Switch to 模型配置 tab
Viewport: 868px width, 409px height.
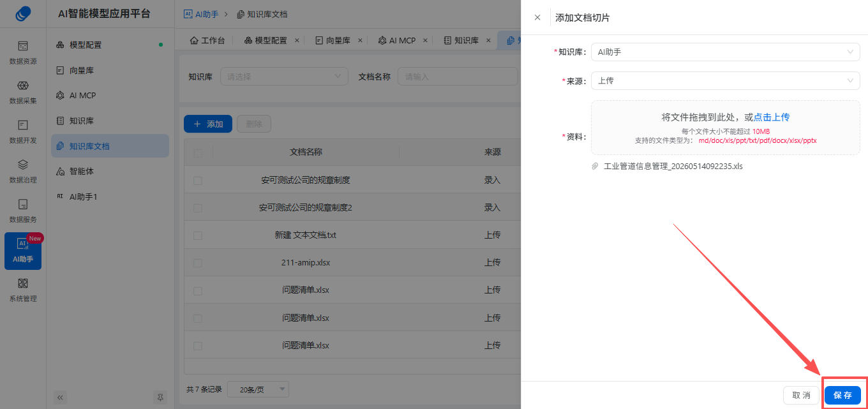click(266, 40)
